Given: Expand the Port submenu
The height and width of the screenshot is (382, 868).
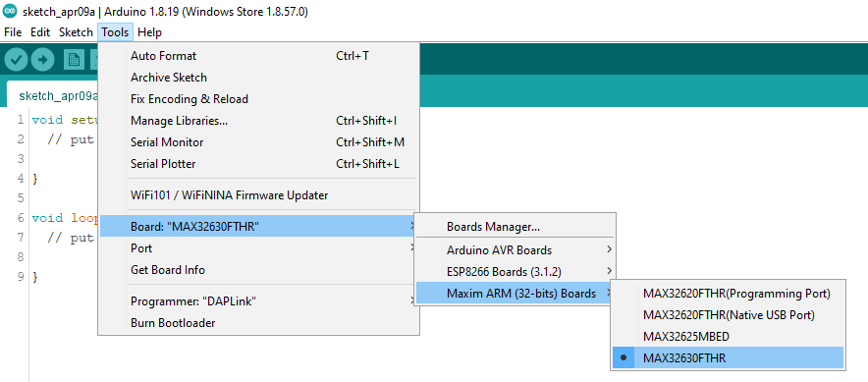Looking at the screenshot, I should pos(258,248).
